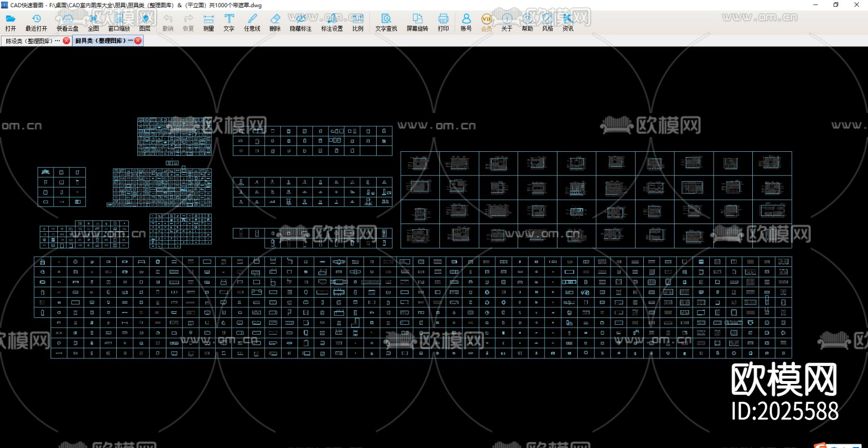Close the 厨具类 drawing tab
The height and width of the screenshot is (448, 868).
[138, 41]
